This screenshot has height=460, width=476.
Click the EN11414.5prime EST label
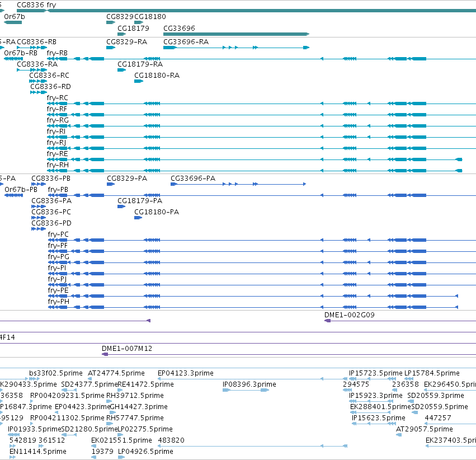point(38,452)
